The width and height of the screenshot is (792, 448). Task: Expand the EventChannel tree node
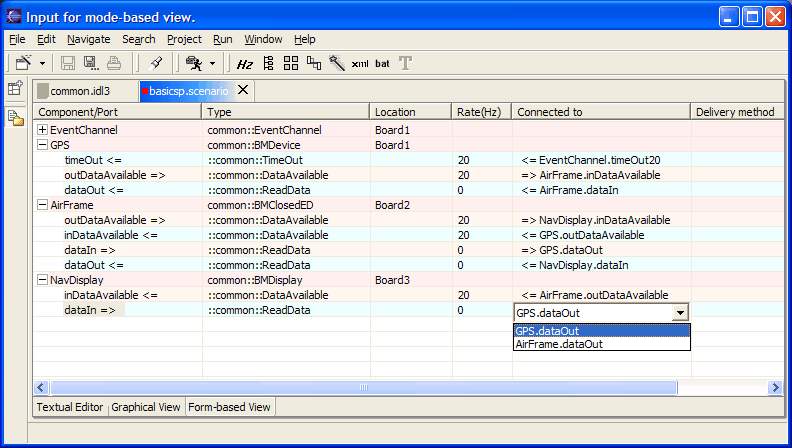[42, 130]
